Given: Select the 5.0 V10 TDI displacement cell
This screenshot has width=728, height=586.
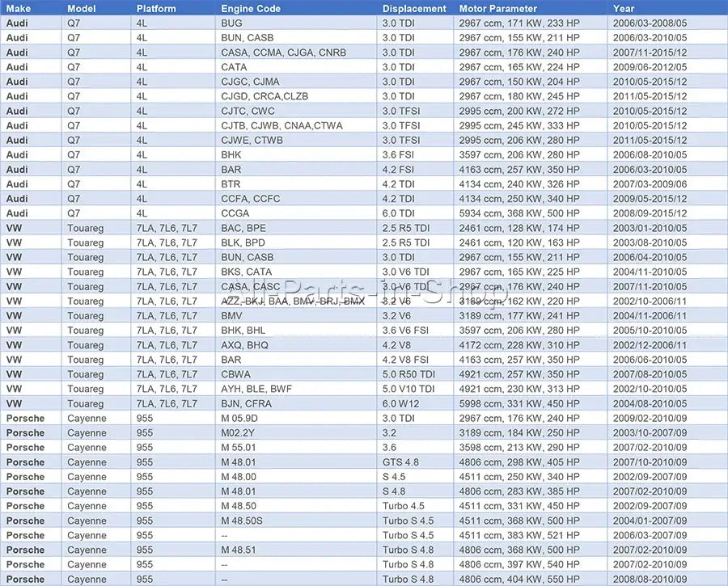Looking at the screenshot, I should coord(408,389).
